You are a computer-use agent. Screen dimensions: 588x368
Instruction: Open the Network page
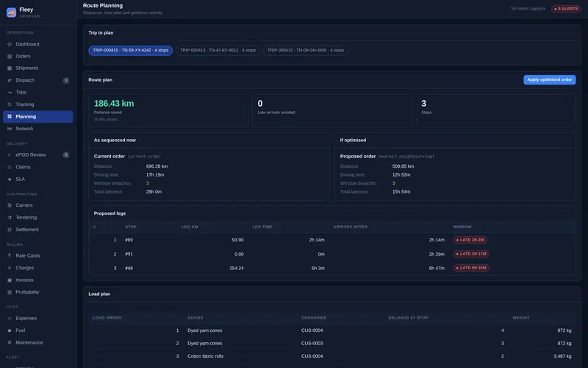[x=38, y=129]
